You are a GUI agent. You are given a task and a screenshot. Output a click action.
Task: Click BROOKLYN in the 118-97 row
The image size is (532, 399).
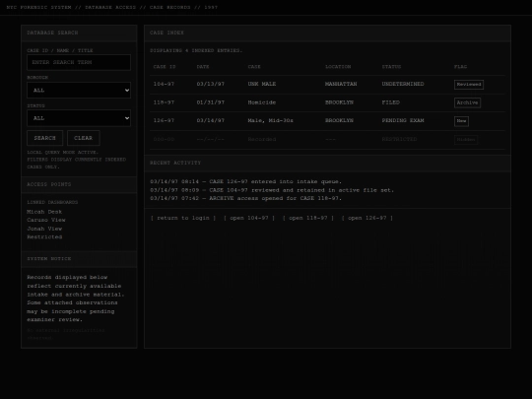point(339,102)
